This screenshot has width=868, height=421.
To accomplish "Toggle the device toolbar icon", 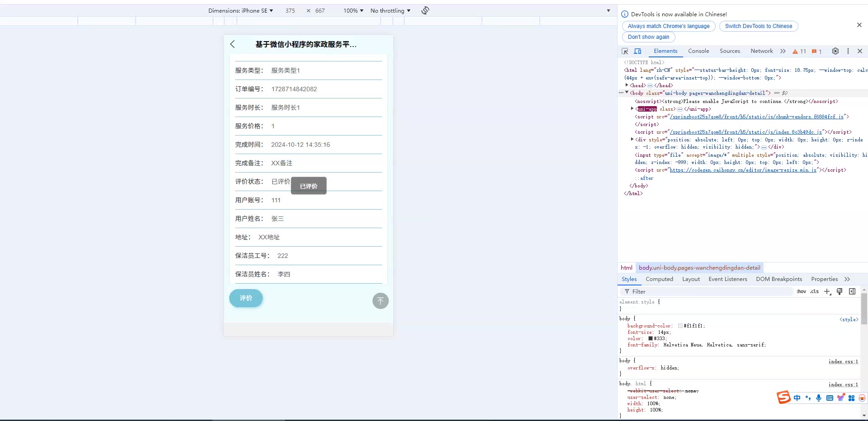I will point(637,51).
